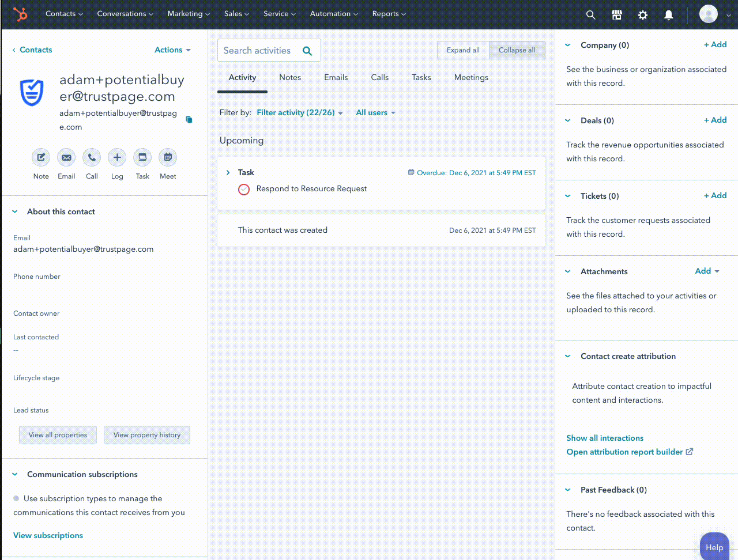This screenshot has width=738, height=560.
Task: Open the Sales menu in navigation
Action: (x=236, y=14)
